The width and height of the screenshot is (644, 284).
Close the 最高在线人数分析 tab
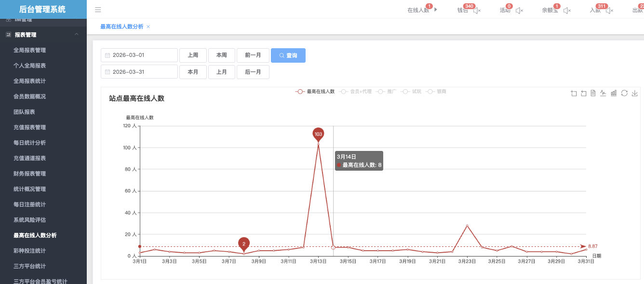point(148,27)
